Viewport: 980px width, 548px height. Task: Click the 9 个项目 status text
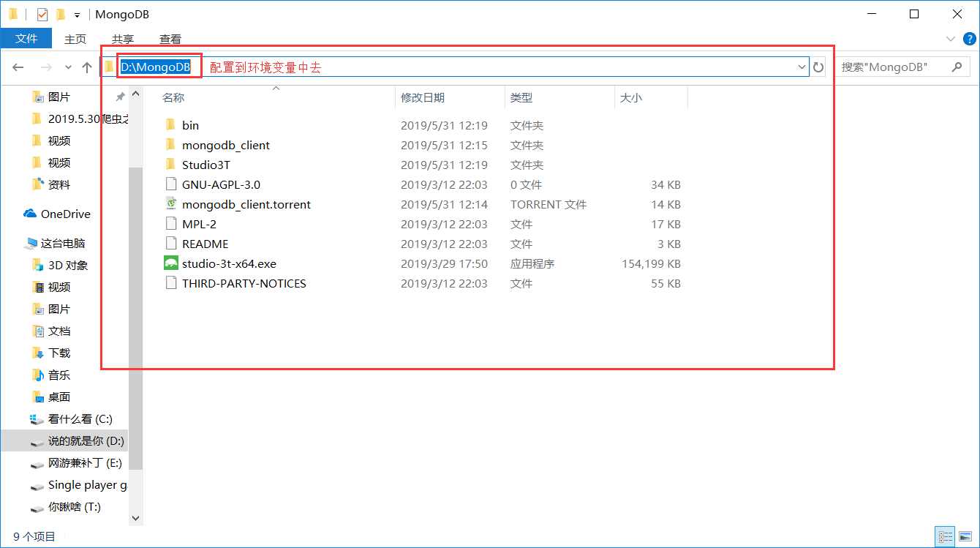(x=34, y=537)
